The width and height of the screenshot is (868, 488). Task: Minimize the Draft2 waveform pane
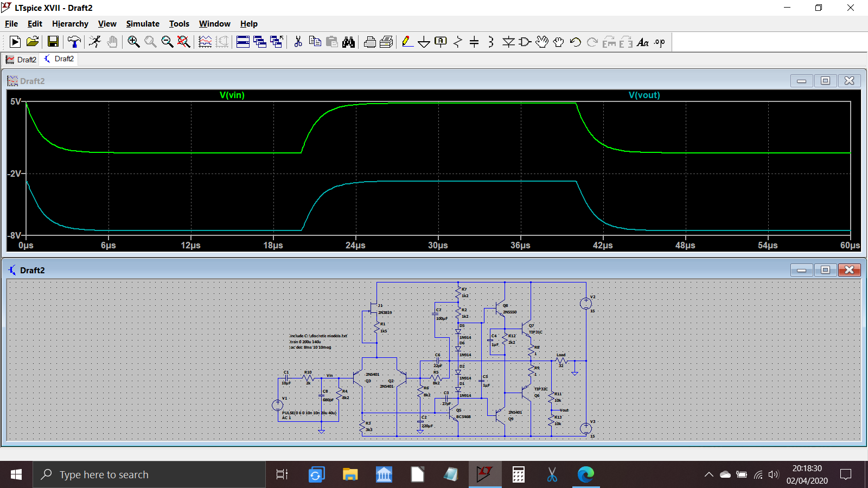point(801,81)
